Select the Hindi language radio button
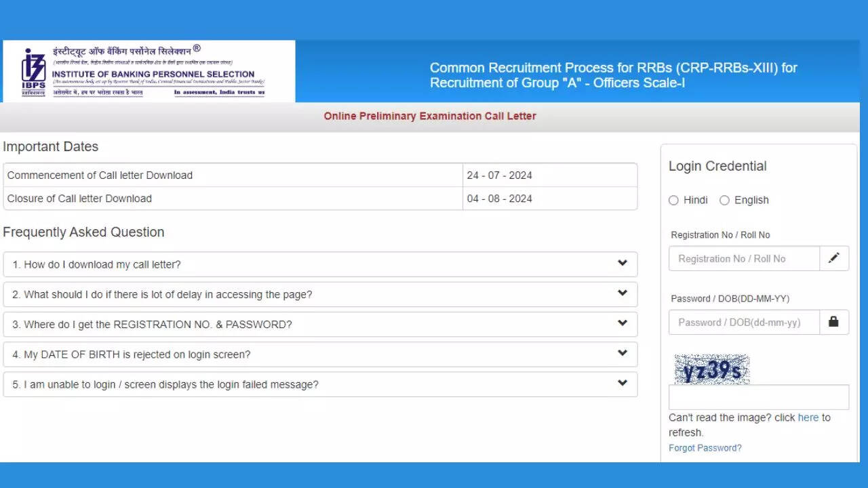This screenshot has height=488, width=868. (673, 200)
